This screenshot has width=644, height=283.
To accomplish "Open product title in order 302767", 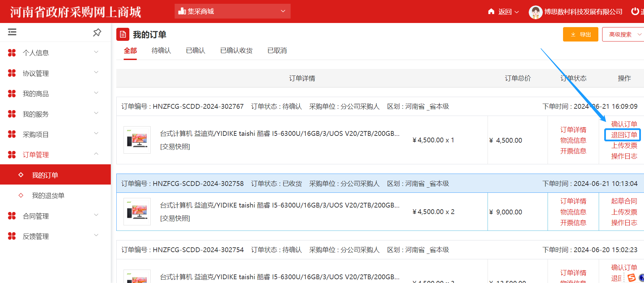I will pyautogui.click(x=280, y=133).
